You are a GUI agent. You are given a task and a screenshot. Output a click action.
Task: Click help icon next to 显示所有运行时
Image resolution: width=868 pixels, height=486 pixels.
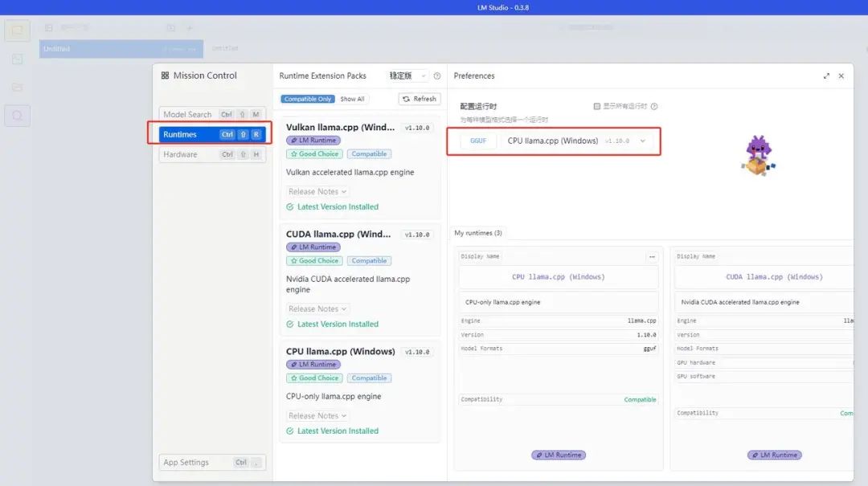click(654, 106)
